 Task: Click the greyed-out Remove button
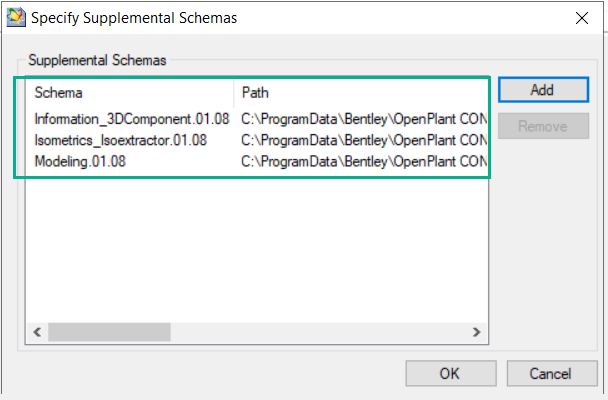click(x=543, y=126)
